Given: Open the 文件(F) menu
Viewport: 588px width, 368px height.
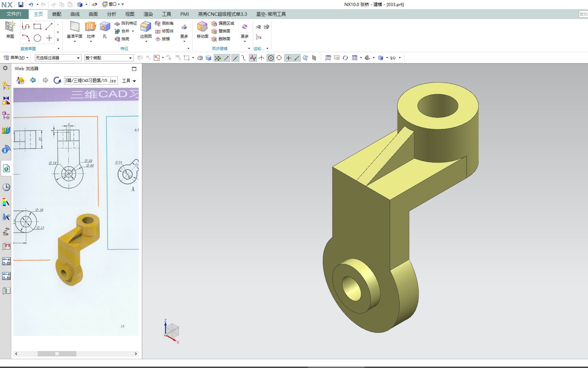Looking at the screenshot, I should pyautogui.click(x=14, y=14).
